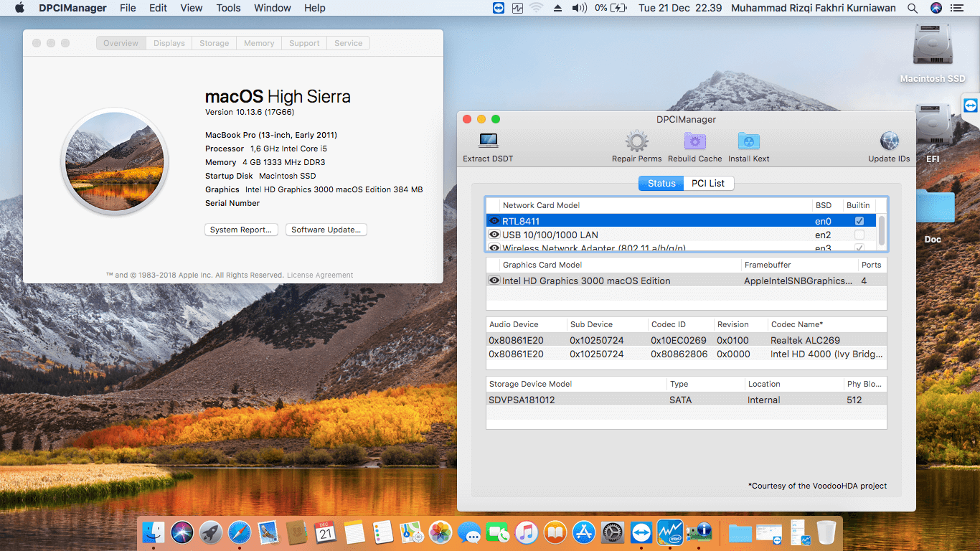The width and height of the screenshot is (980, 551).
Task: Open the Macintosh SSD desktop drive
Action: point(933,44)
